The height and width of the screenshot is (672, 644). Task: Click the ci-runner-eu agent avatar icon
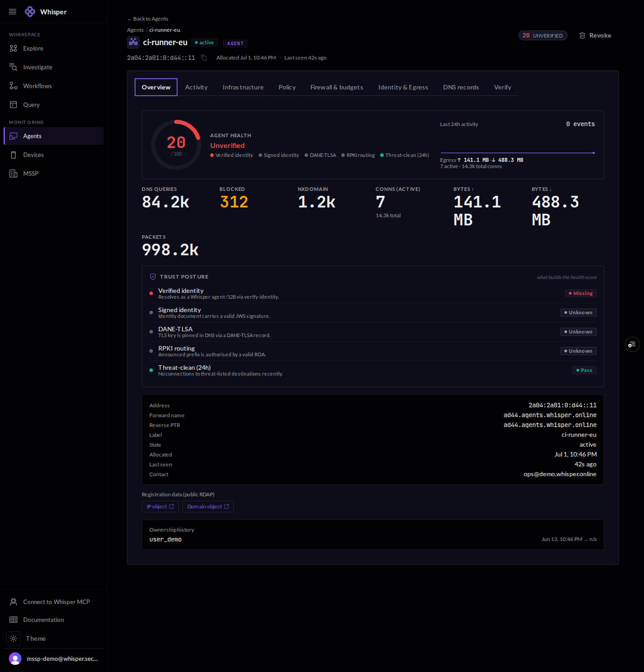tap(133, 42)
